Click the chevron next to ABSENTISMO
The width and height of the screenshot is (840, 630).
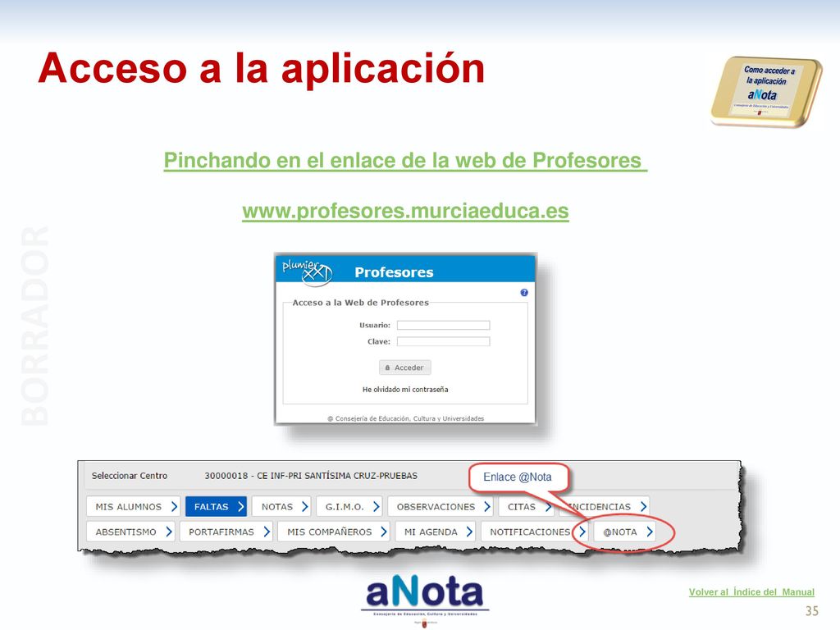[169, 532]
